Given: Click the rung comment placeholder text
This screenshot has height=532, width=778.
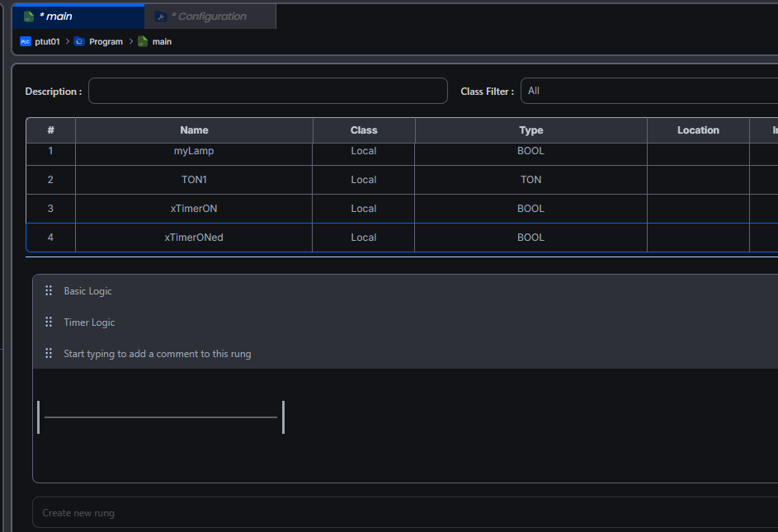Looking at the screenshot, I should tap(158, 354).
